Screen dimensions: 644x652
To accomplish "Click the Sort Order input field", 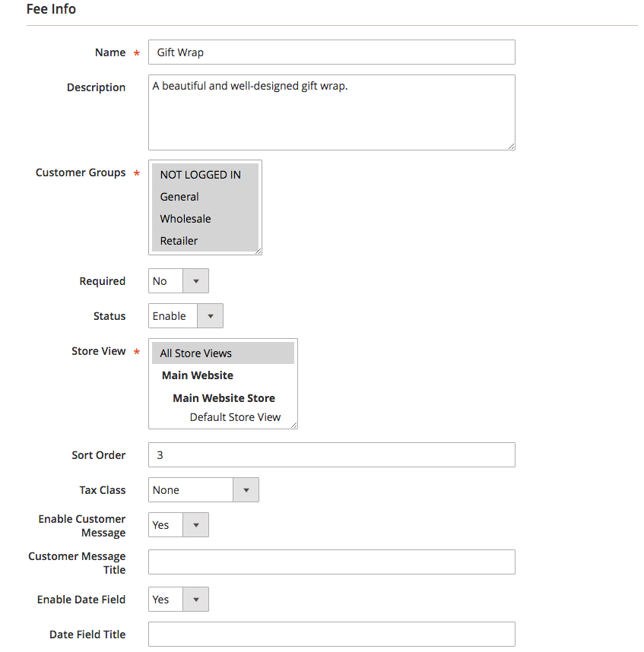I will [332, 455].
